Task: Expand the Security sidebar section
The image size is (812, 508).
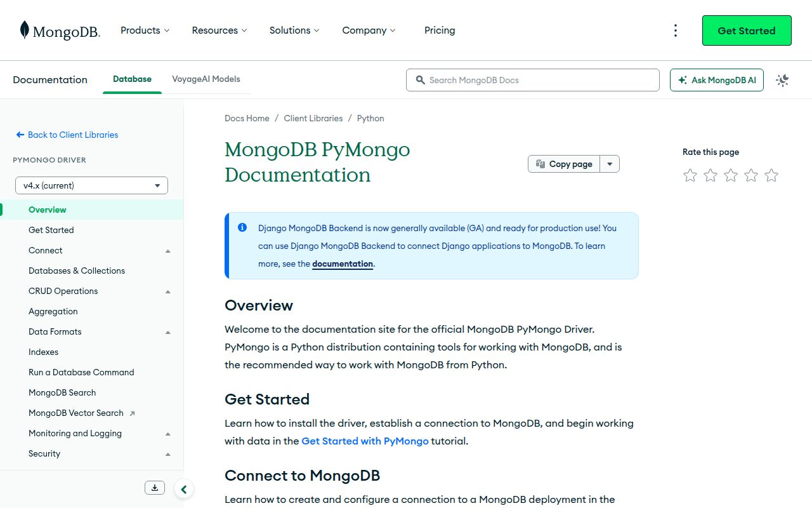Action: click(x=168, y=454)
